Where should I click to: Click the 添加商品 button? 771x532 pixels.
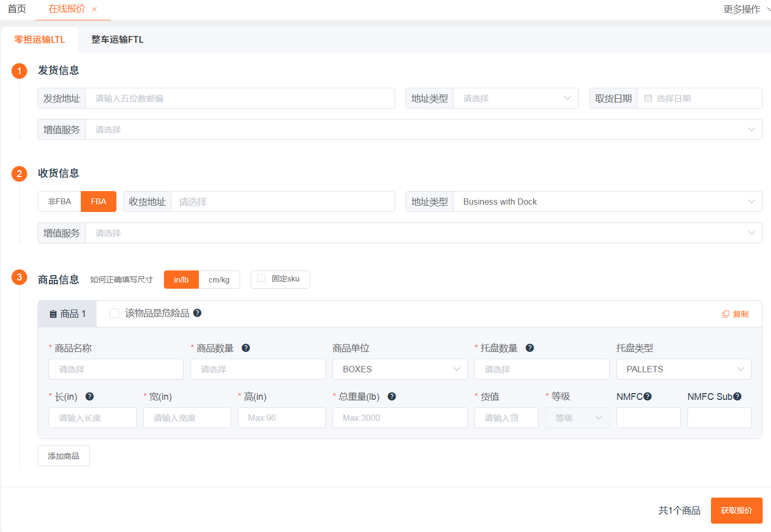point(64,456)
